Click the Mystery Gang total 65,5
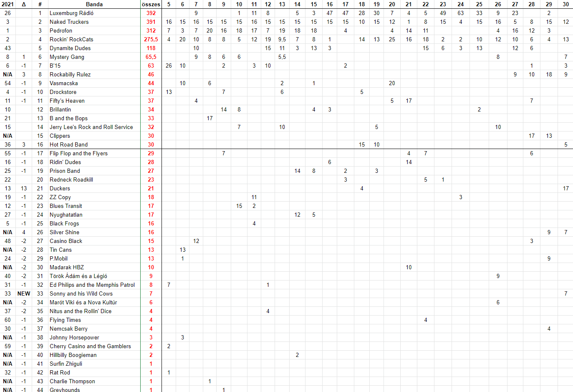This screenshot has height=392, width=573. click(x=151, y=57)
